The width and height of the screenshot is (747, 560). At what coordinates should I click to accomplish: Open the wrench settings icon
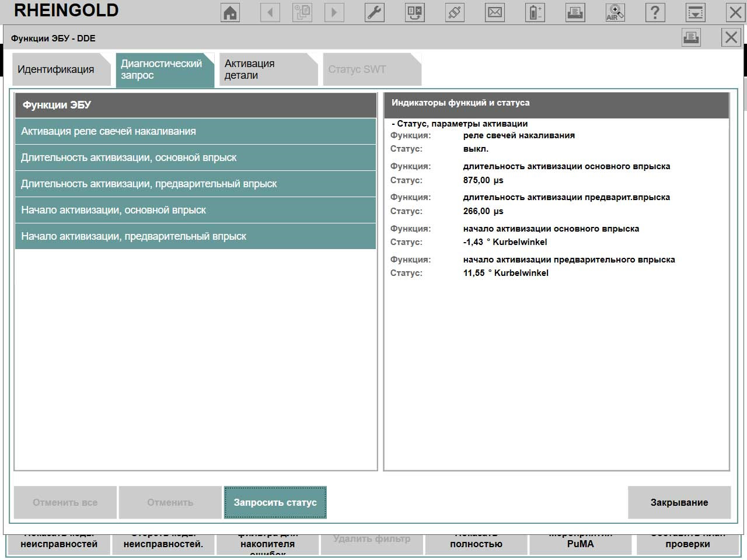(375, 12)
